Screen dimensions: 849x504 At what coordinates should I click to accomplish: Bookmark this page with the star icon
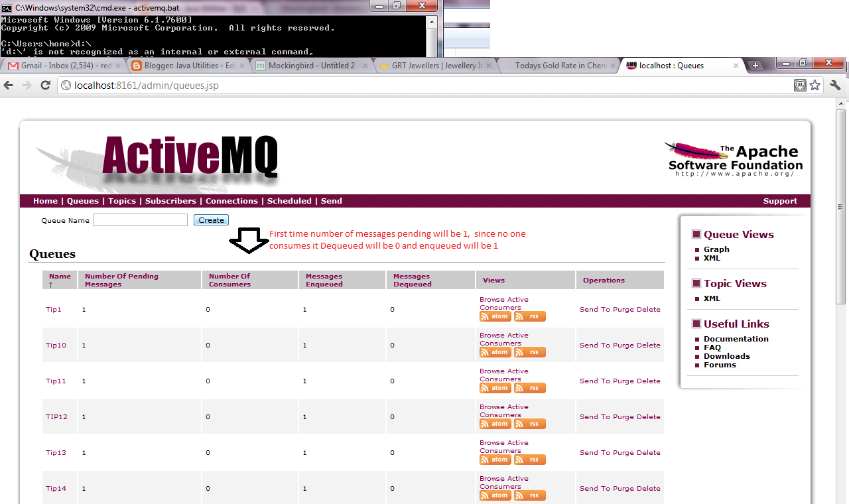tap(814, 85)
